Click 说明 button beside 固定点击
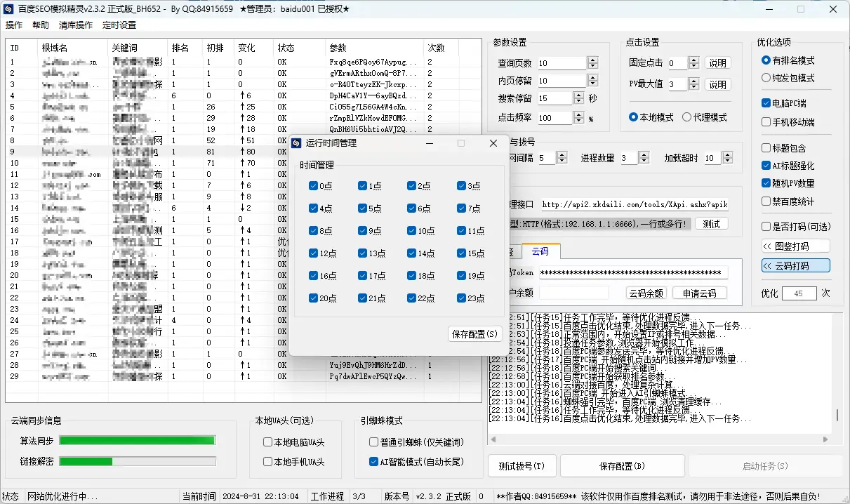 717,63
